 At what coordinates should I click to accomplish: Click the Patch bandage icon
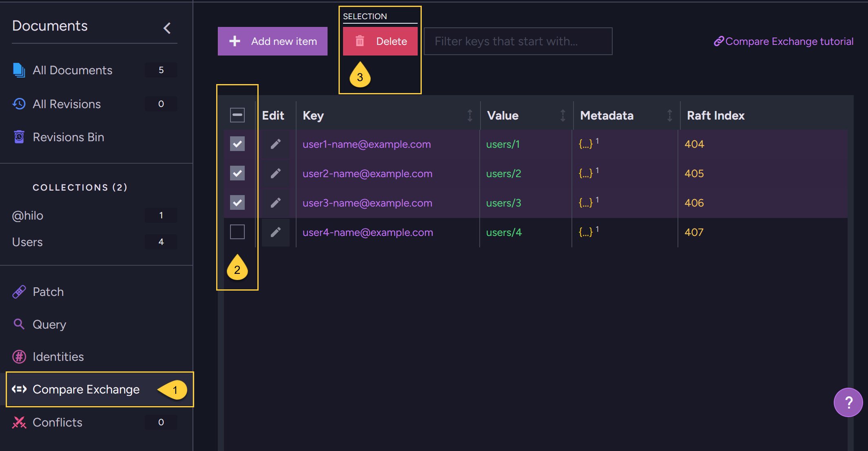coord(19,292)
